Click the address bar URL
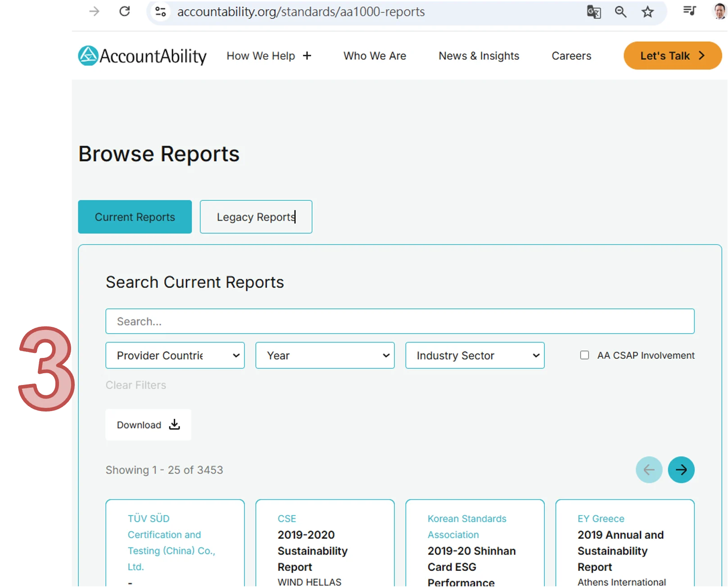Image resolution: width=728 pixels, height=588 pixels. coord(301,12)
